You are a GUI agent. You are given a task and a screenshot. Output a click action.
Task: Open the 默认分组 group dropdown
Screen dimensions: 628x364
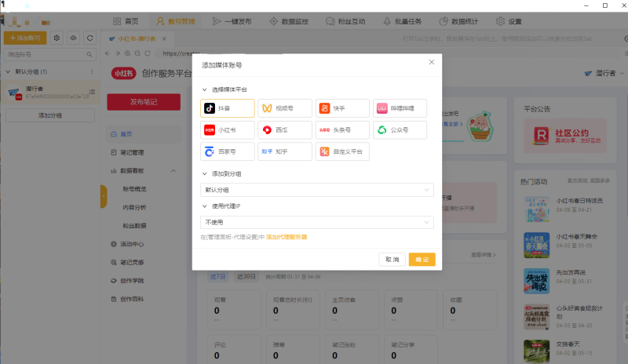[317, 190]
